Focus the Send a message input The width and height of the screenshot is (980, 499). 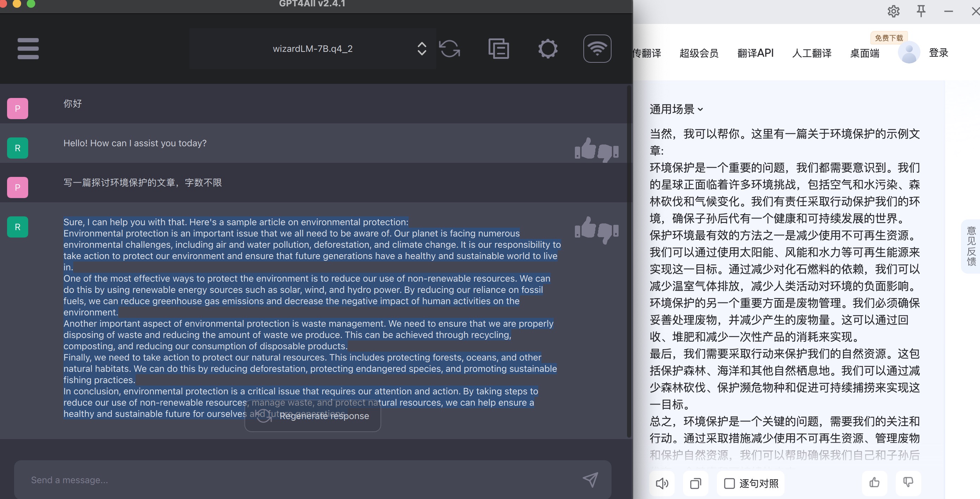297,480
